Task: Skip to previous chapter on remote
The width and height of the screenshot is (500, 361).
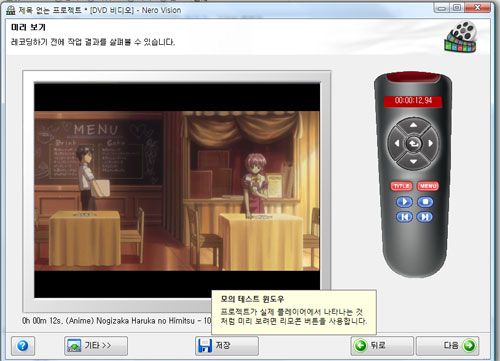Action: [404, 217]
